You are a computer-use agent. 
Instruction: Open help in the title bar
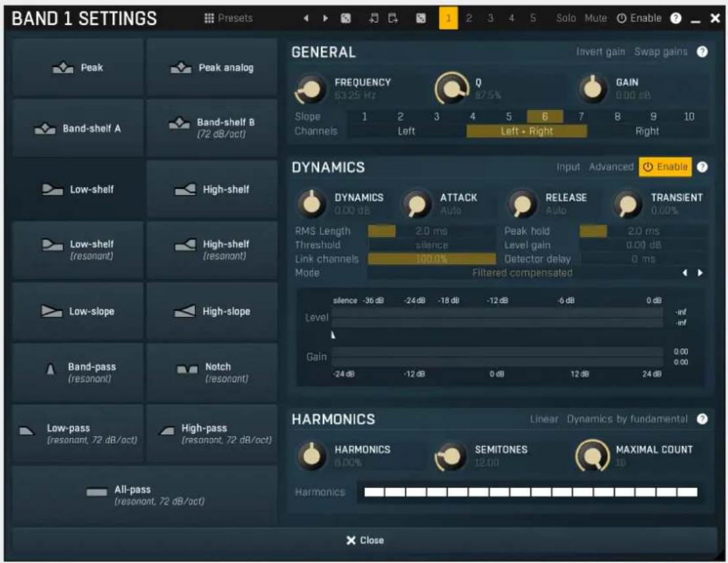676,18
